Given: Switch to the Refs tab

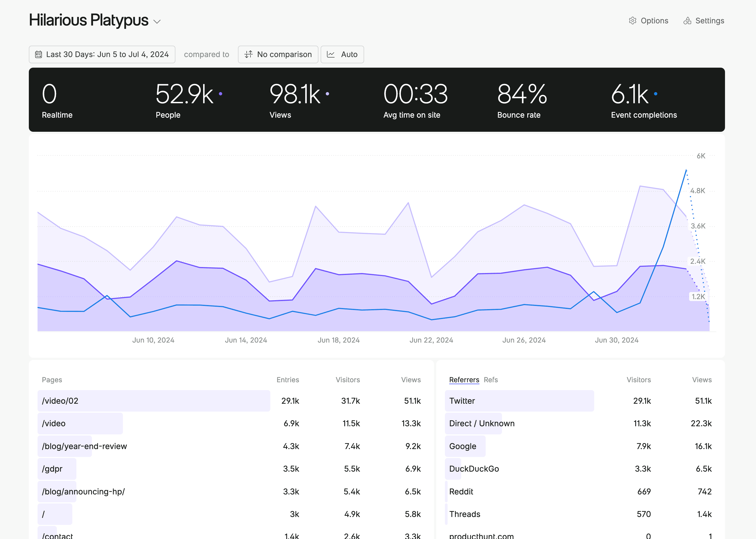Looking at the screenshot, I should pyautogui.click(x=491, y=380).
